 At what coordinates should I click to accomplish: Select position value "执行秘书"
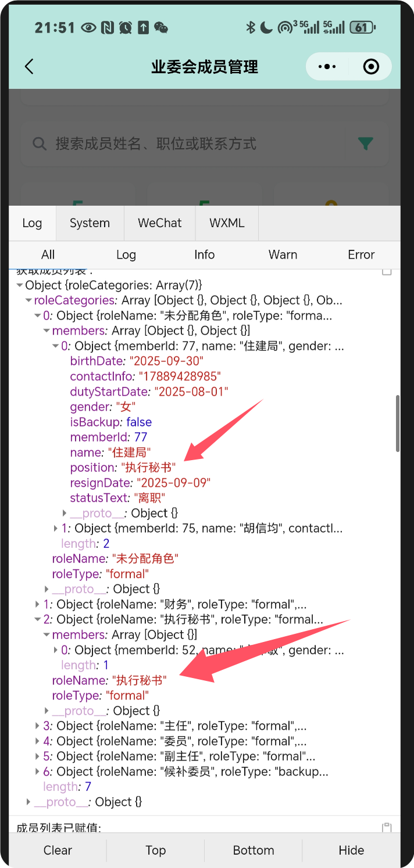pyautogui.click(x=148, y=468)
